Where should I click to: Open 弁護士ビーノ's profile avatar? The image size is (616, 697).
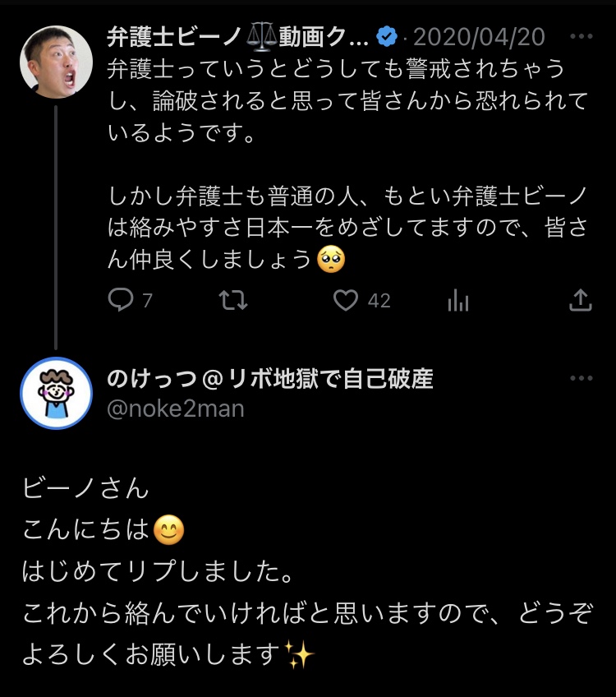(x=56, y=62)
